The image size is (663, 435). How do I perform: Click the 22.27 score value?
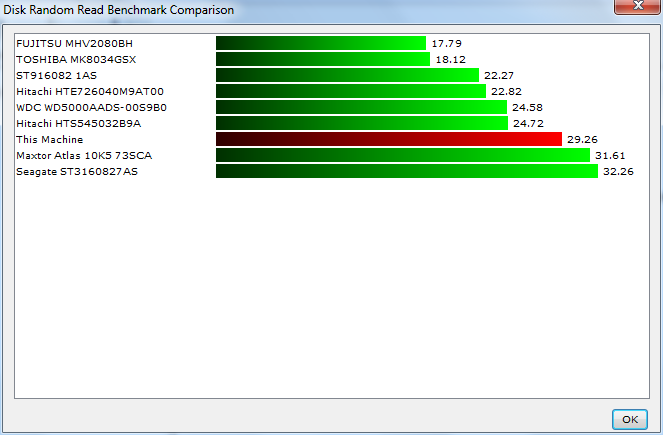(x=499, y=76)
